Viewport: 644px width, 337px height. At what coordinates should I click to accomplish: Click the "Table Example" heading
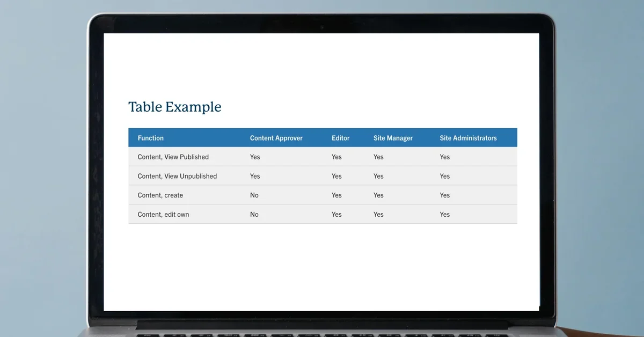174,107
